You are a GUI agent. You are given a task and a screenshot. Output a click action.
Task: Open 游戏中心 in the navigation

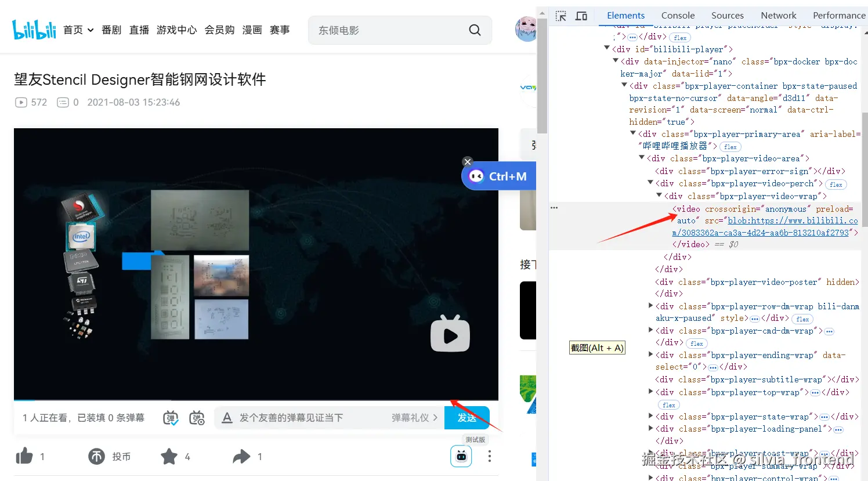177,30
